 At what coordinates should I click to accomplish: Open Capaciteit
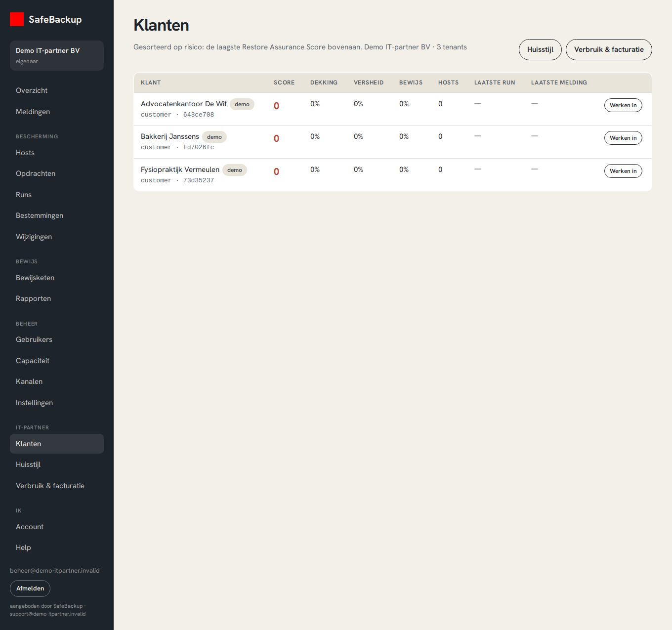point(57,361)
